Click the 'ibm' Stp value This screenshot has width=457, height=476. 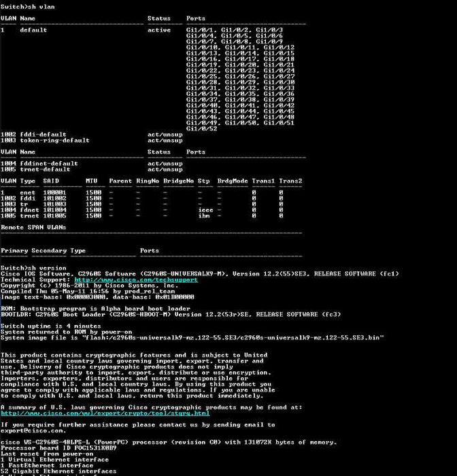[x=204, y=216]
